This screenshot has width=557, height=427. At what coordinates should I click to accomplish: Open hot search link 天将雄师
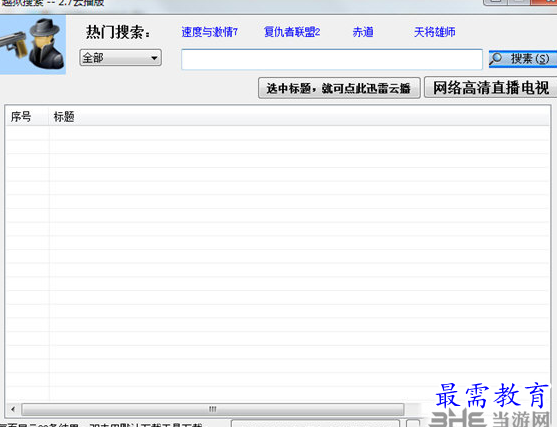pos(434,32)
